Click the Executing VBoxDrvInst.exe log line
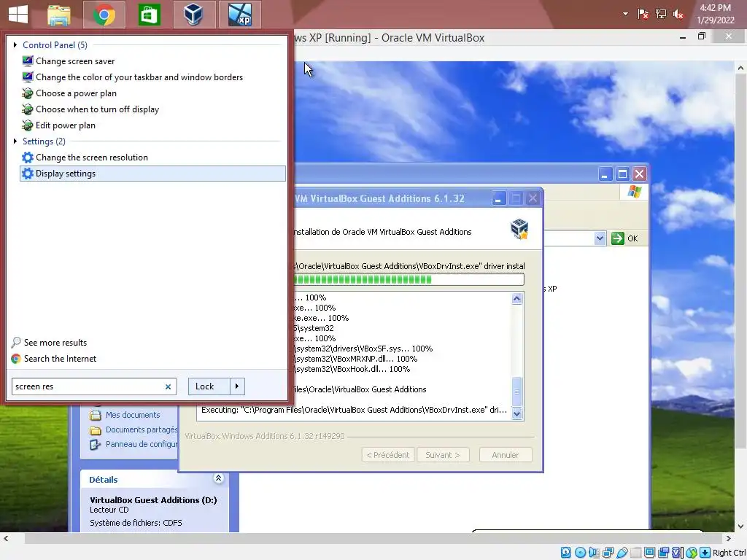The width and height of the screenshot is (747, 560). 355,410
